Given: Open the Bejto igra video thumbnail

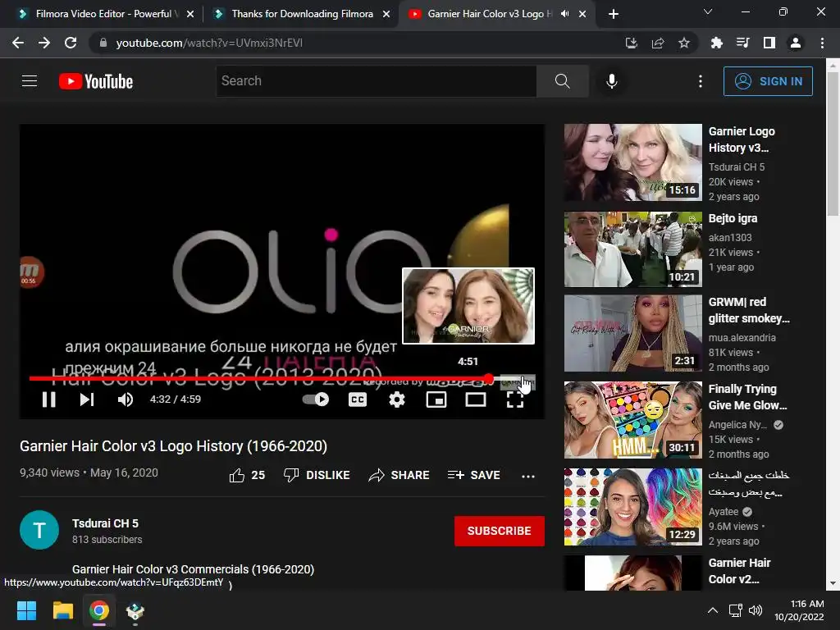Looking at the screenshot, I should click(x=632, y=249).
